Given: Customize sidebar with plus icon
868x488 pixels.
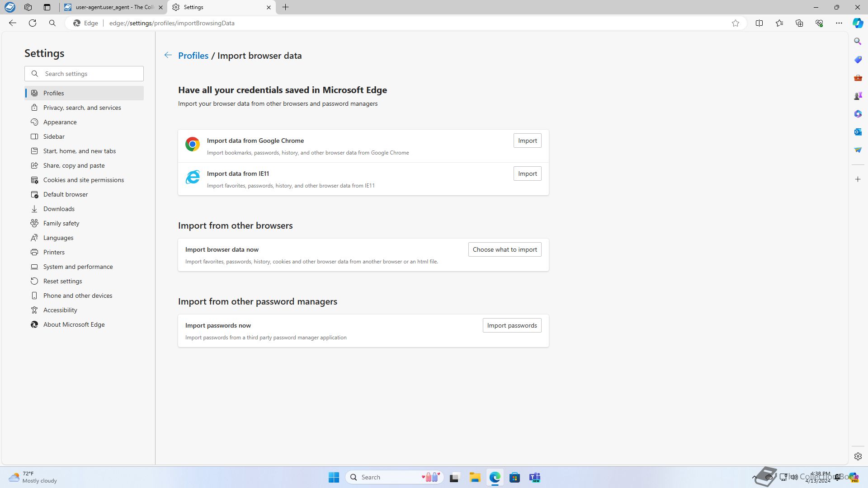Looking at the screenshot, I should 858,179.
